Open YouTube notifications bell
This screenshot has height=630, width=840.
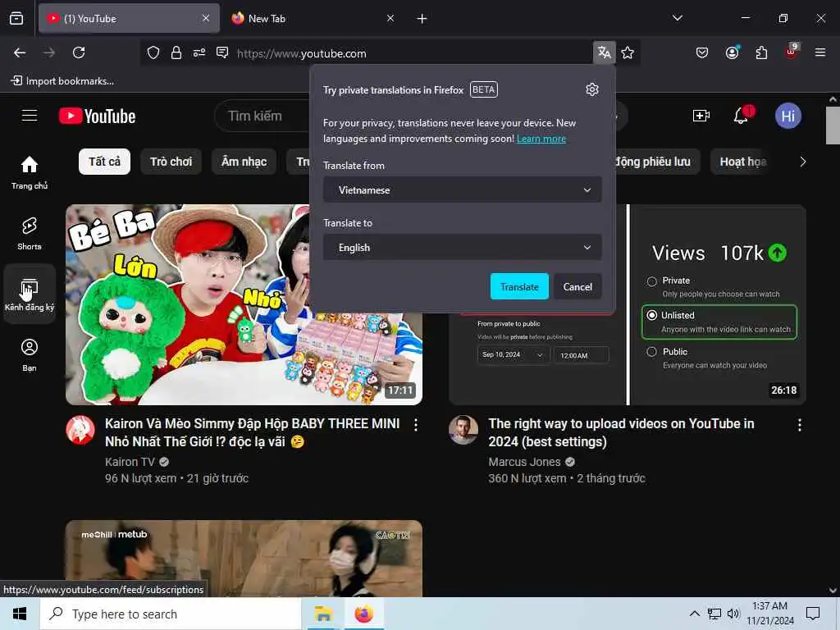point(742,115)
